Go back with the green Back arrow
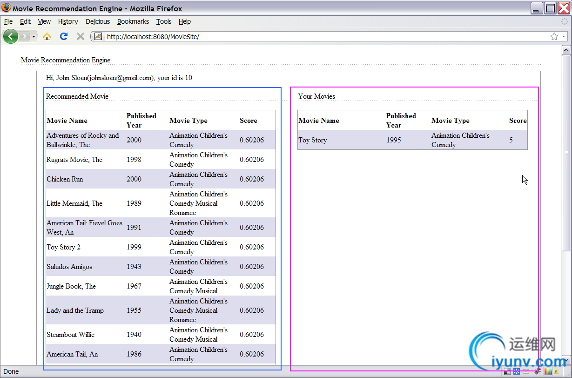 [11, 36]
